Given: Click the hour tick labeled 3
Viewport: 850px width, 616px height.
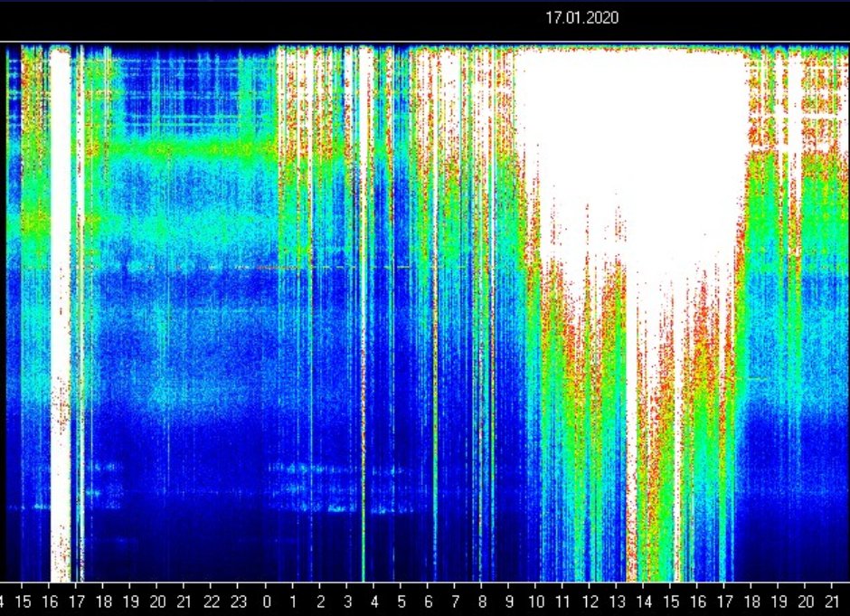Looking at the screenshot, I should (x=347, y=602).
